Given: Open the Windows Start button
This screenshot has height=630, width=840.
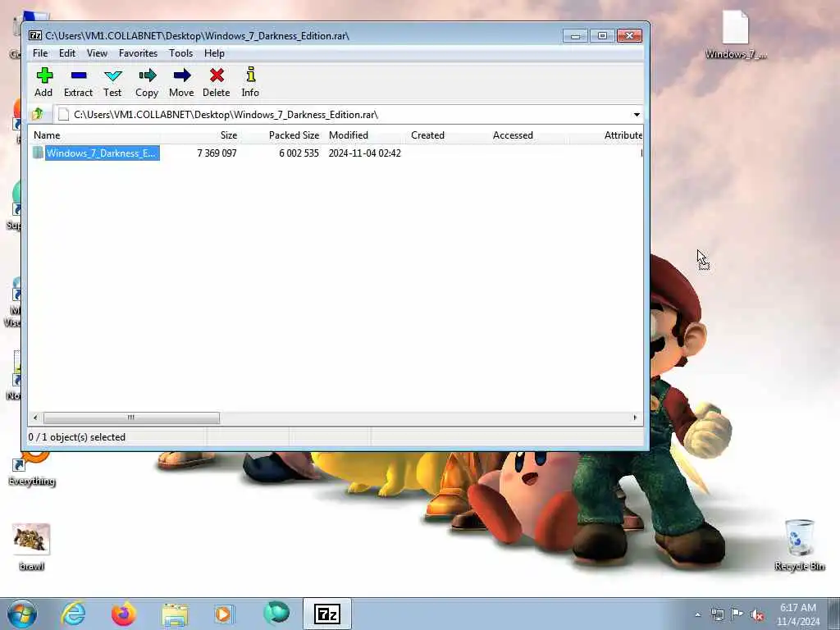Looking at the screenshot, I should [22, 614].
